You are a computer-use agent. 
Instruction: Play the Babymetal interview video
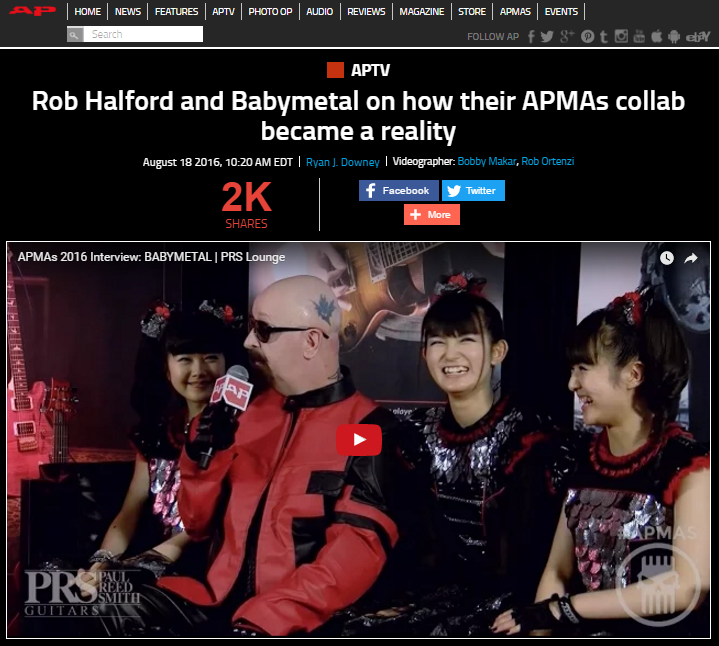click(x=359, y=440)
